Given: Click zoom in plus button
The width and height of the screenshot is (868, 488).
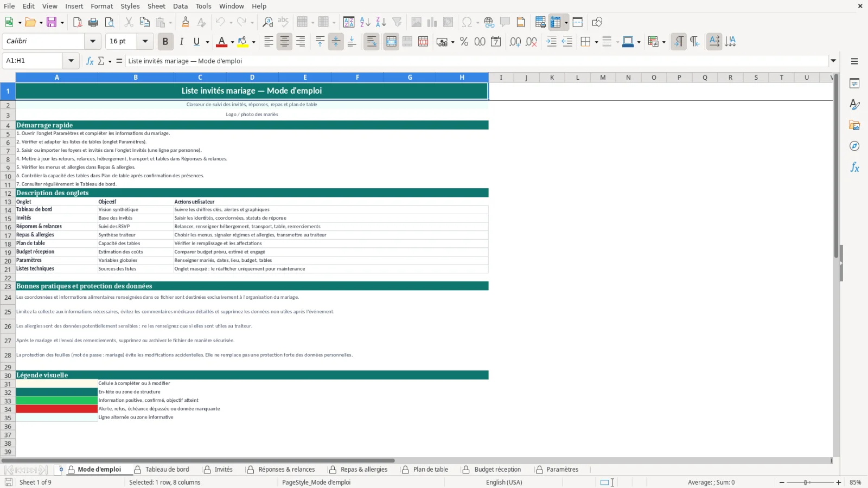Looking at the screenshot, I should [x=839, y=482].
